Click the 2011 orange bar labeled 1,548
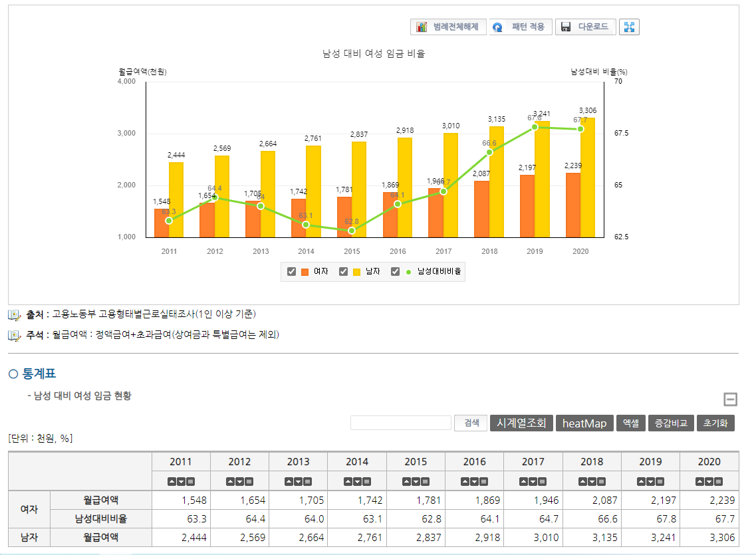 click(x=162, y=223)
